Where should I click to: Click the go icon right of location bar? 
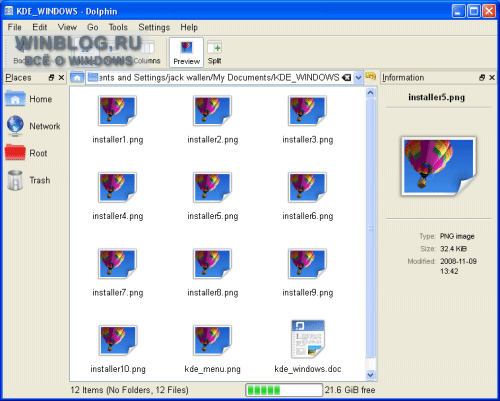point(370,76)
